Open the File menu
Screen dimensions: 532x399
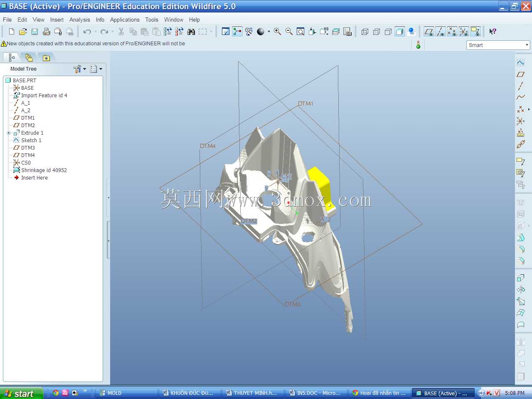pos(7,20)
